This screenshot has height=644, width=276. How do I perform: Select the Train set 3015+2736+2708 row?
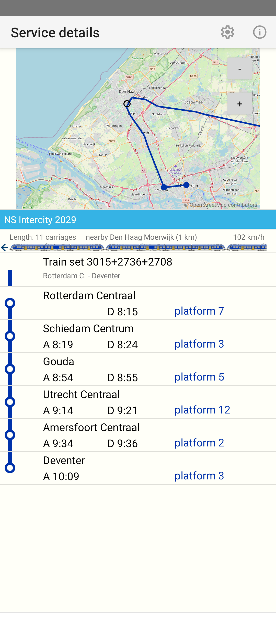click(x=138, y=270)
